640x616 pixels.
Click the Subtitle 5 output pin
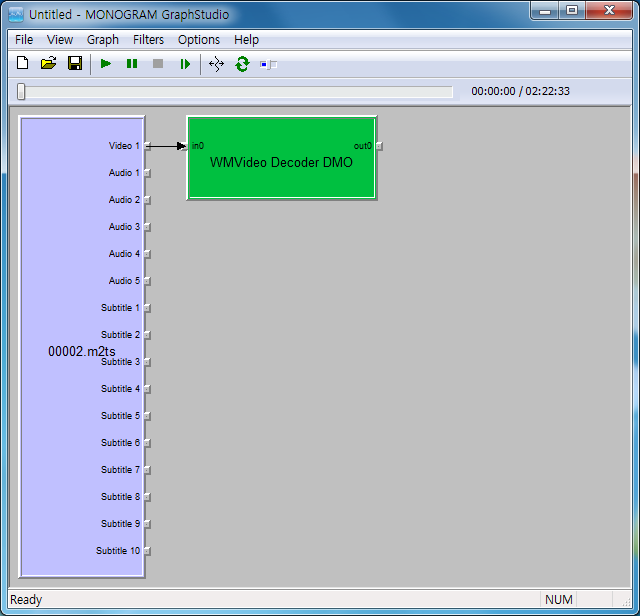[x=147, y=416]
